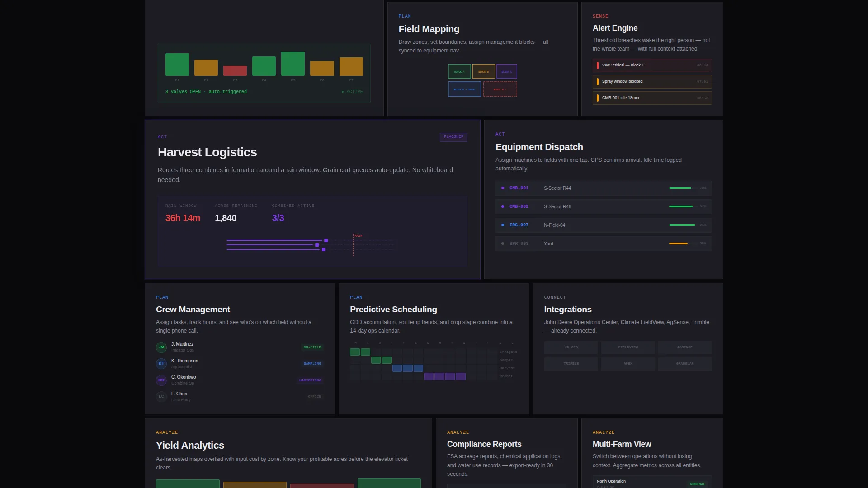Viewport: 868px width, 488px height.
Task: Click the 1,840 acres remaining value
Action: pyautogui.click(x=226, y=218)
